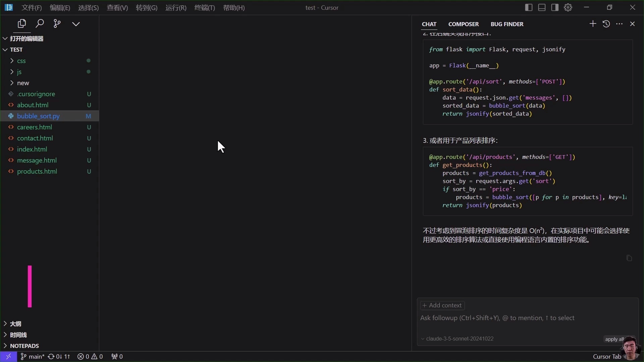Open the Search icon in the activity bar
This screenshot has height=362, width=644.
(40, 23)
